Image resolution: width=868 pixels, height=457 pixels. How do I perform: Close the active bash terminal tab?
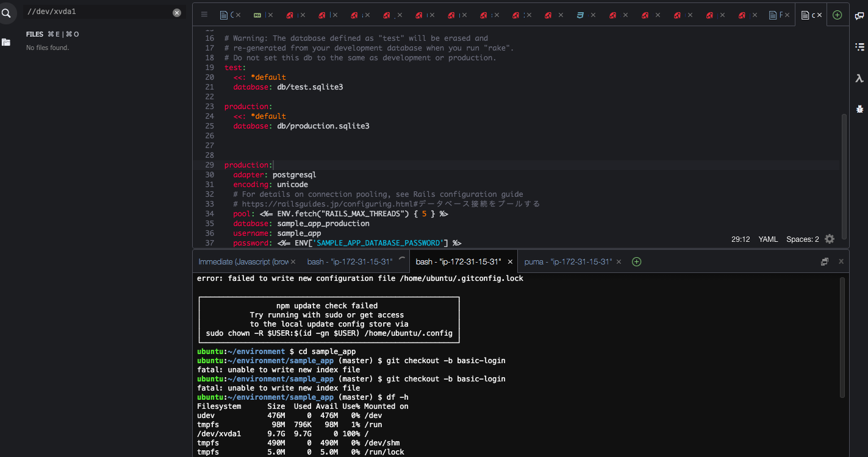[x=509, y=261]
